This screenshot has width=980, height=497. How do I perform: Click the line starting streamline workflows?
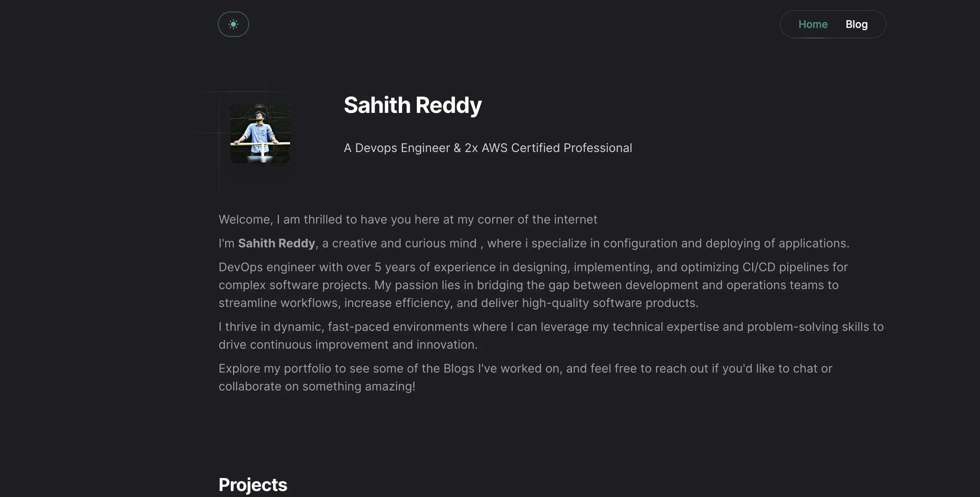[x=458, y=303]
